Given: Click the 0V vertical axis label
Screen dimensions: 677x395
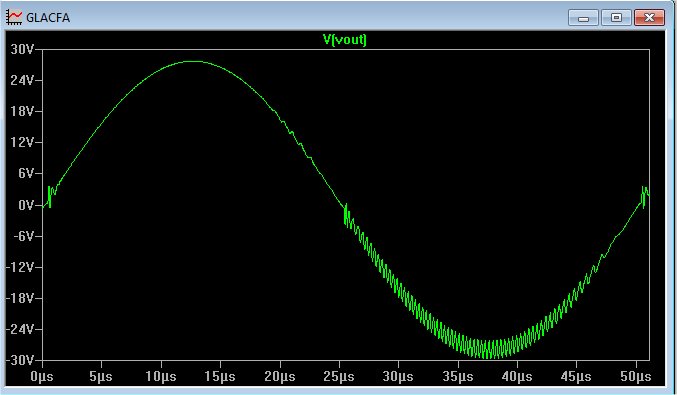Looking at the screenshot, I should pos(25,205).
